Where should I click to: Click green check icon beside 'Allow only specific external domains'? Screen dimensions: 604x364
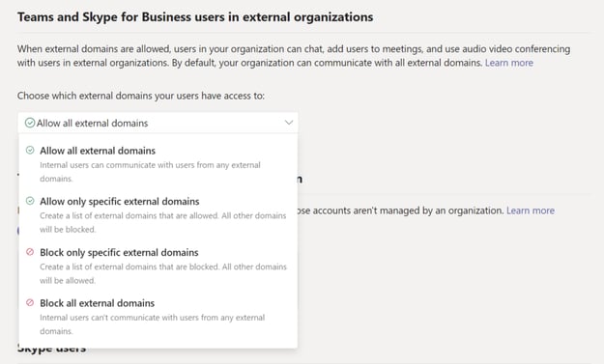(30, 201)
